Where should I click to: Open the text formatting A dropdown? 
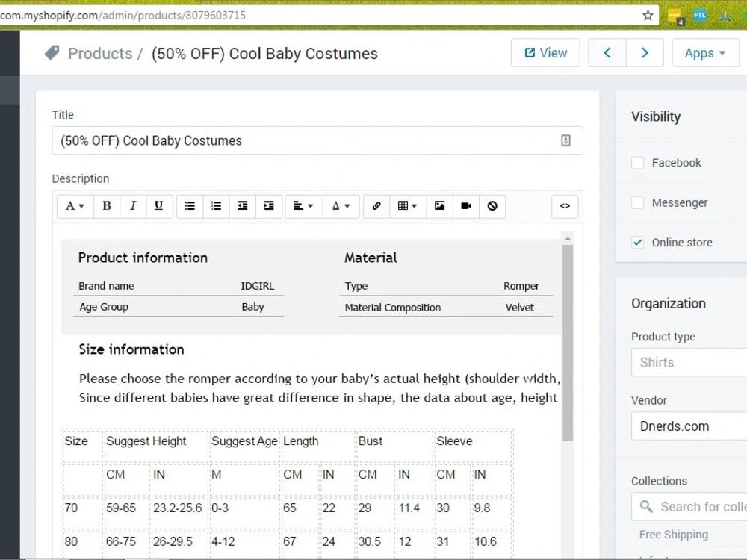point(75,206)
